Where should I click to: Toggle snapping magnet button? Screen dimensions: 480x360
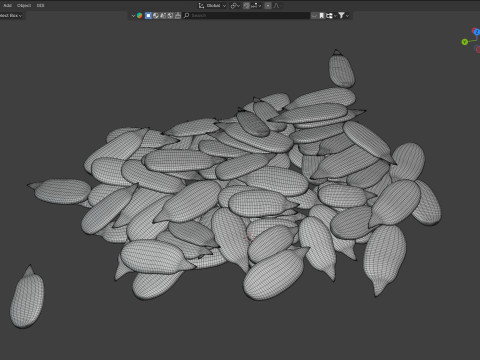[x=246, y=6]
